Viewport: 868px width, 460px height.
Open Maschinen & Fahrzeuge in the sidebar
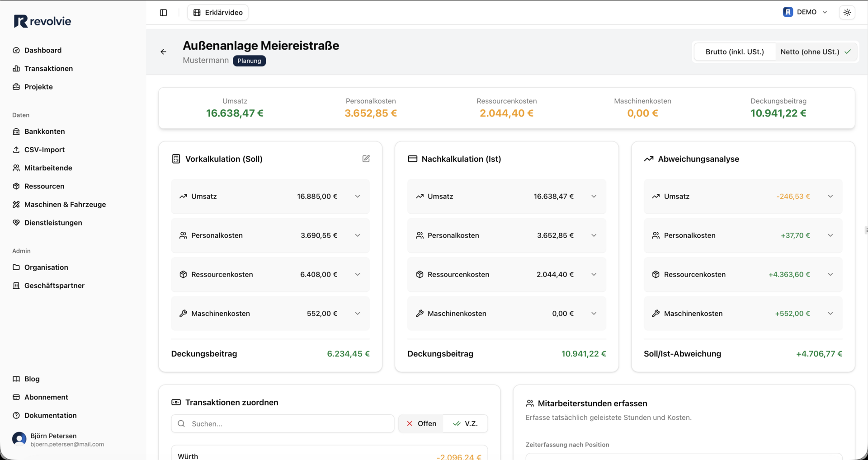[65, 204]
